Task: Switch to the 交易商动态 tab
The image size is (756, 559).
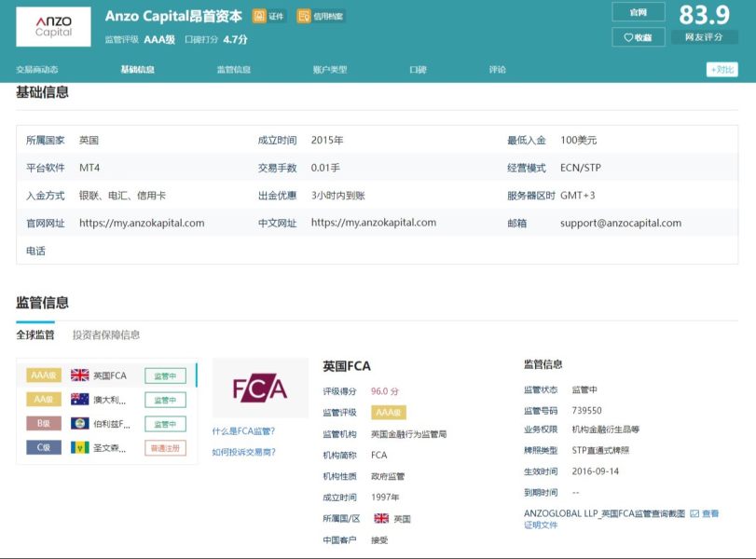Action: (37, 69)
